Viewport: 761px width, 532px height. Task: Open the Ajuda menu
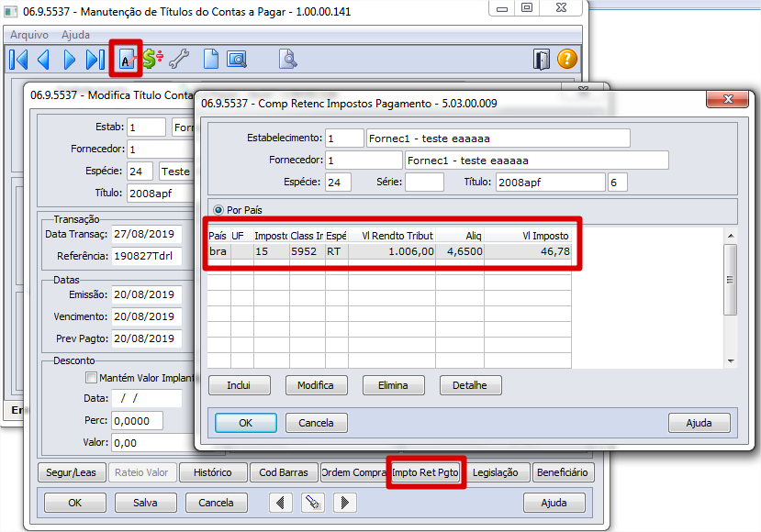(x=75, y=35)
